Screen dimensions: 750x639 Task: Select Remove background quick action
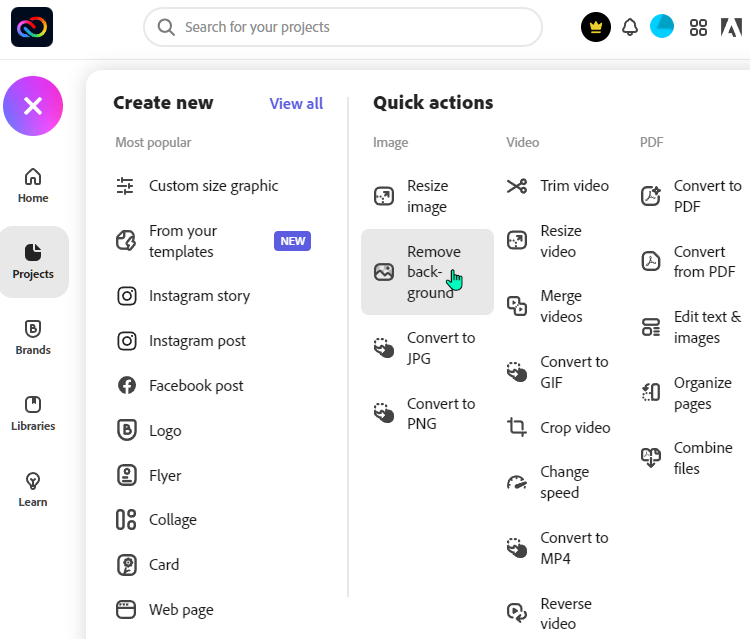pyautogui.click(x=427, y=272)
